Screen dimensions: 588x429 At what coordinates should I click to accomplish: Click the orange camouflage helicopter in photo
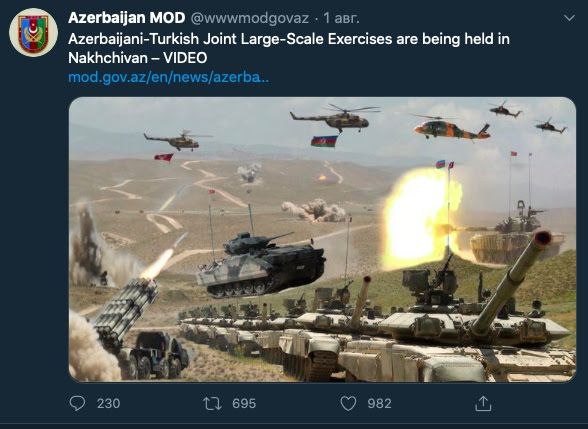click(452, 129)
